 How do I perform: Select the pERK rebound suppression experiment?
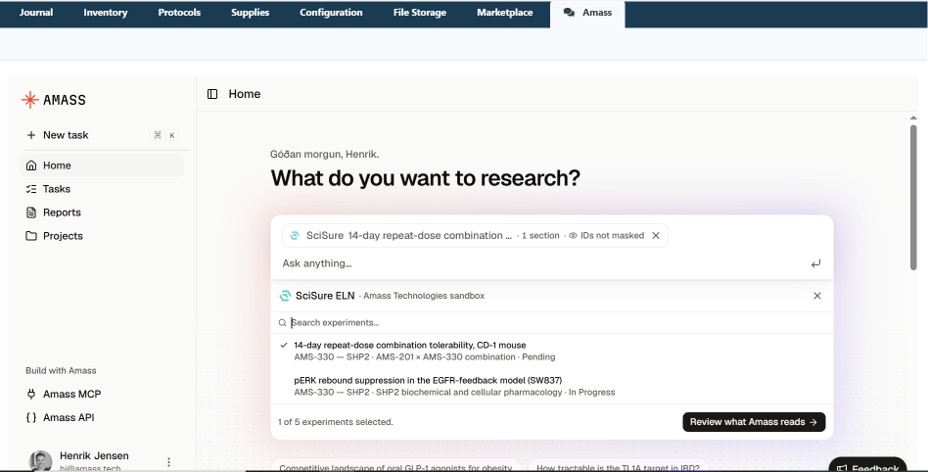pos(552,386)
